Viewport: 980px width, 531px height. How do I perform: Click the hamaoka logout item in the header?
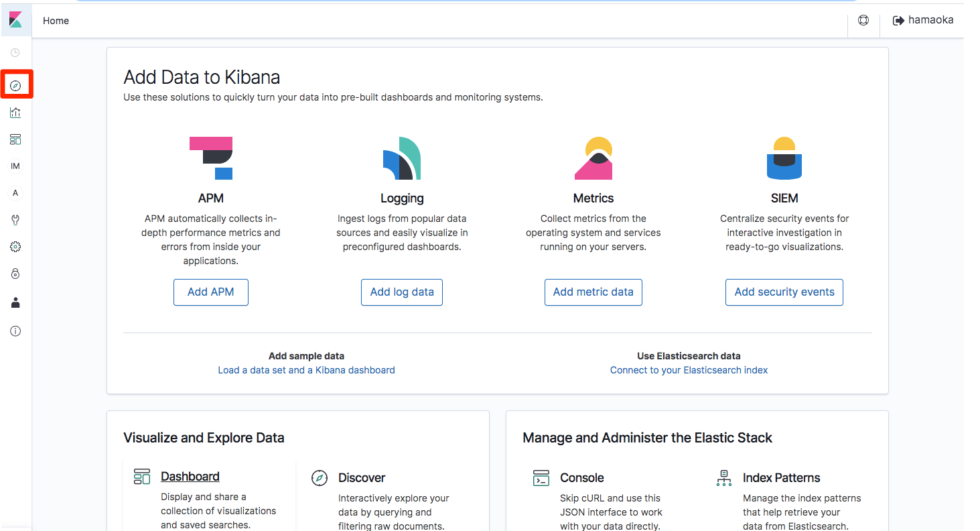[x=923, y=21]
